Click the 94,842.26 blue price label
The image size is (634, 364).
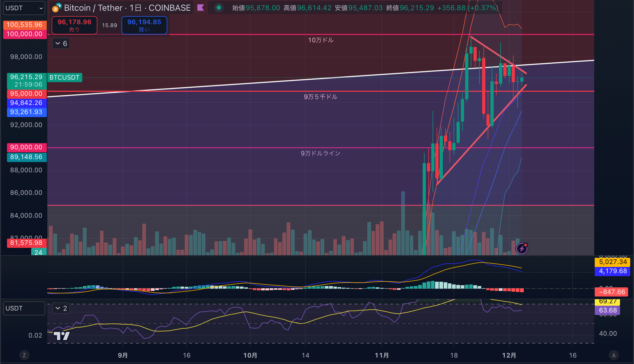click(x=27, y=103)
